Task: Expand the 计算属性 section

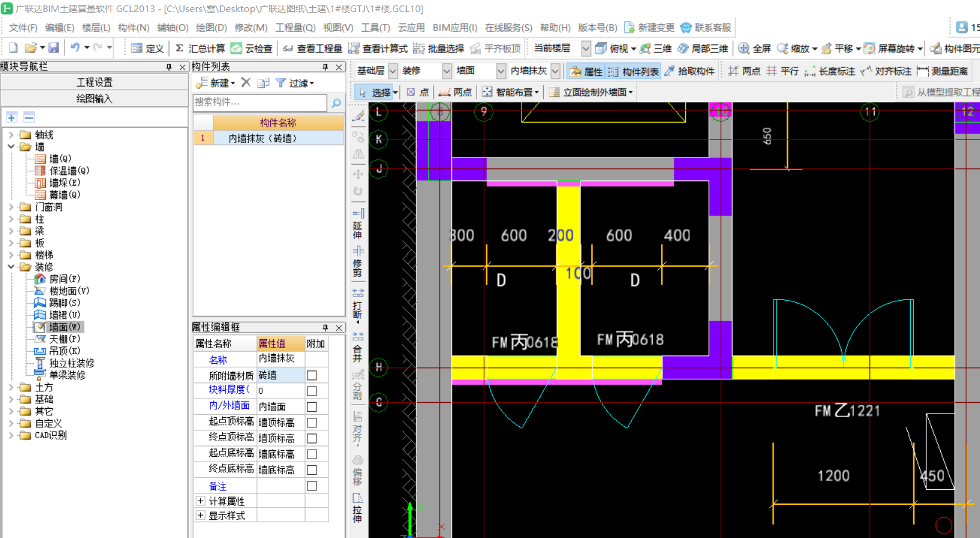Action: [200, 501]
